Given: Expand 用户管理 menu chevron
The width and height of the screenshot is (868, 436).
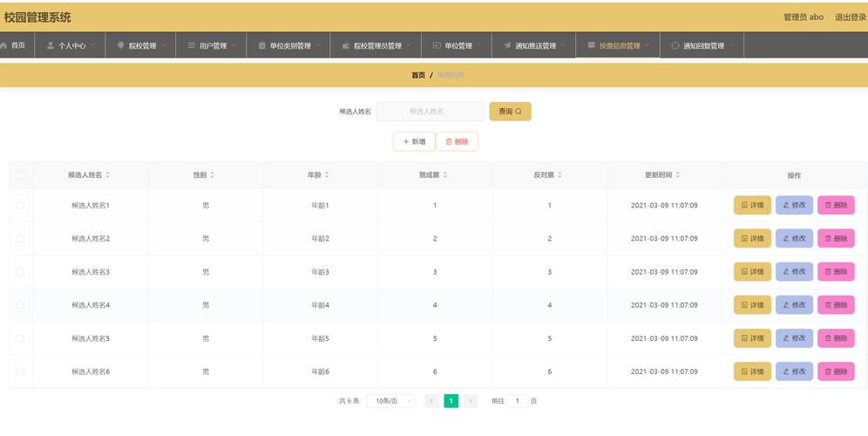Looking at the screenshot, I should pyautogui.click(x=234, y=45).
